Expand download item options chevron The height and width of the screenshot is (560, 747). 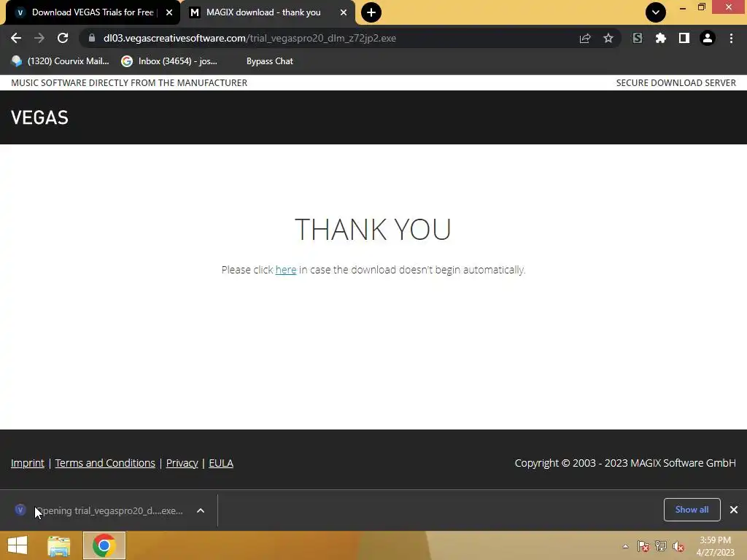pos(201,510)
